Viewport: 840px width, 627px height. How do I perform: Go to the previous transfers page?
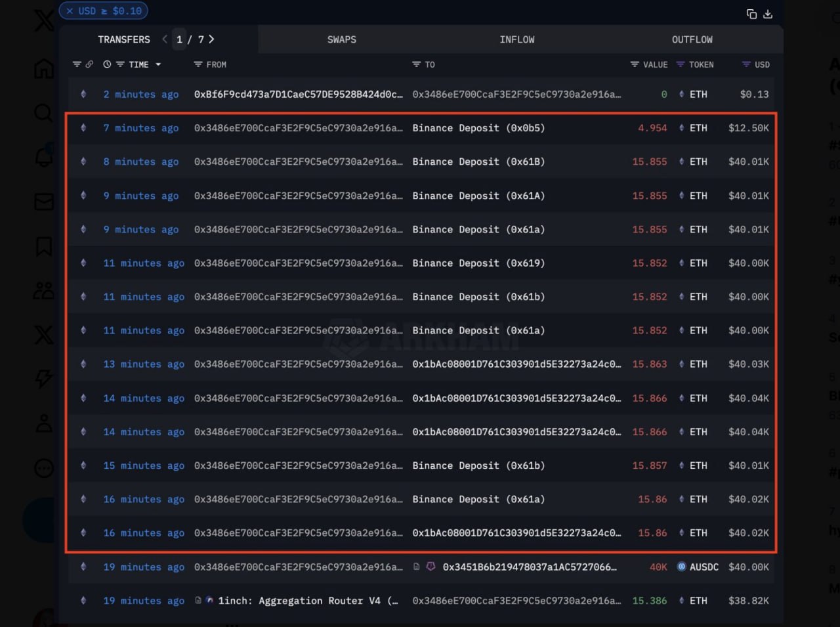[x=165, y=39]
